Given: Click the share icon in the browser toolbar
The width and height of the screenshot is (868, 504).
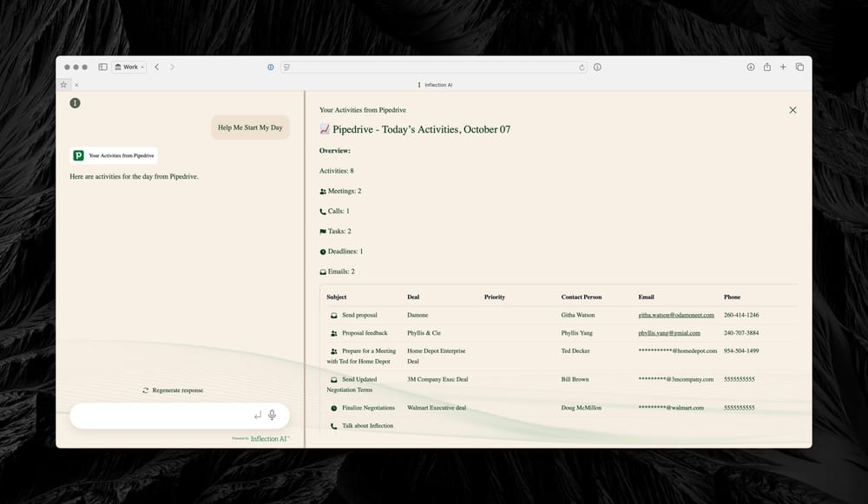Looking at the screenshot, I should (767, 67).
